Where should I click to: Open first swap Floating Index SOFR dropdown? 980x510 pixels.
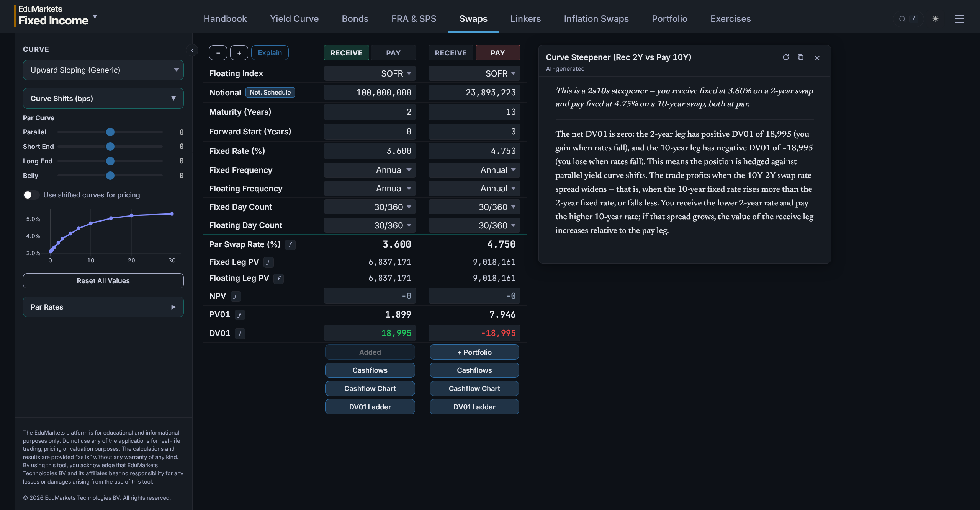[x=370, y=73]
